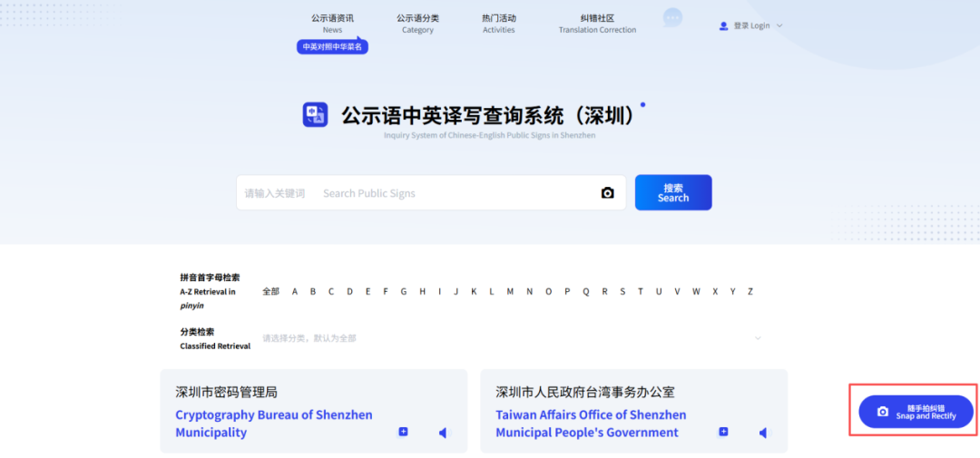The height and width of the screenshot is (458, 980).
Task: Click the plus icon on the Cryptography Bureau card
Action: (403, 432)
